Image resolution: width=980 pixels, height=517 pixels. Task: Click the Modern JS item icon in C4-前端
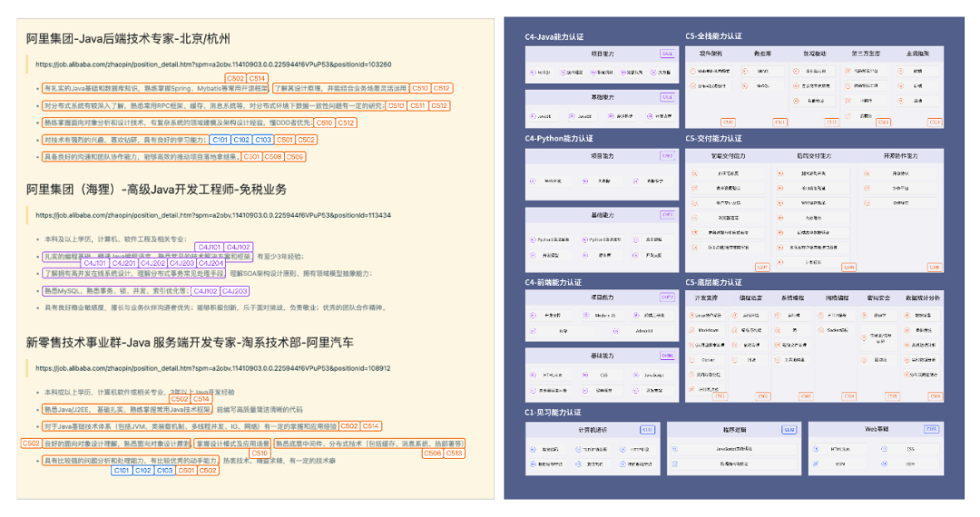585,316
